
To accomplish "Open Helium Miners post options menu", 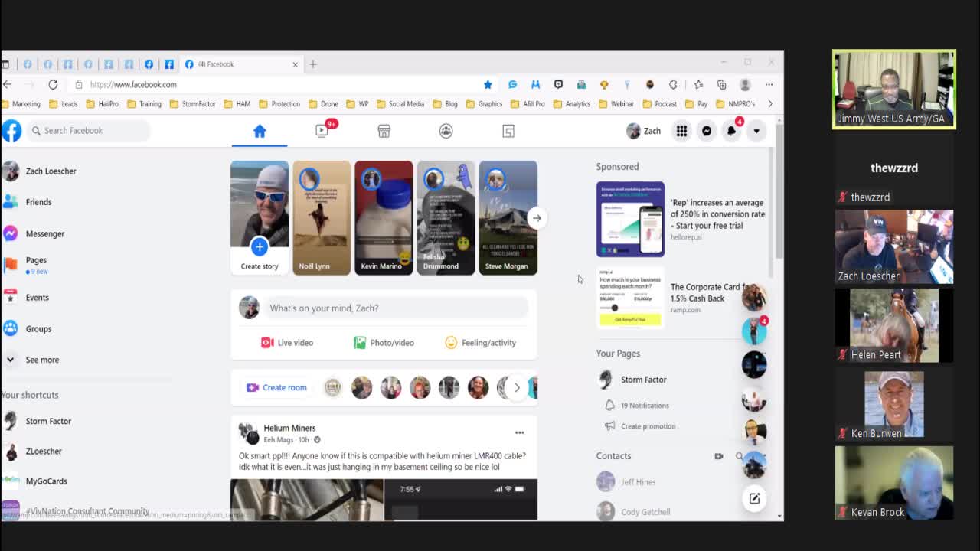I will pyautogui.click(x=519, y=433).
